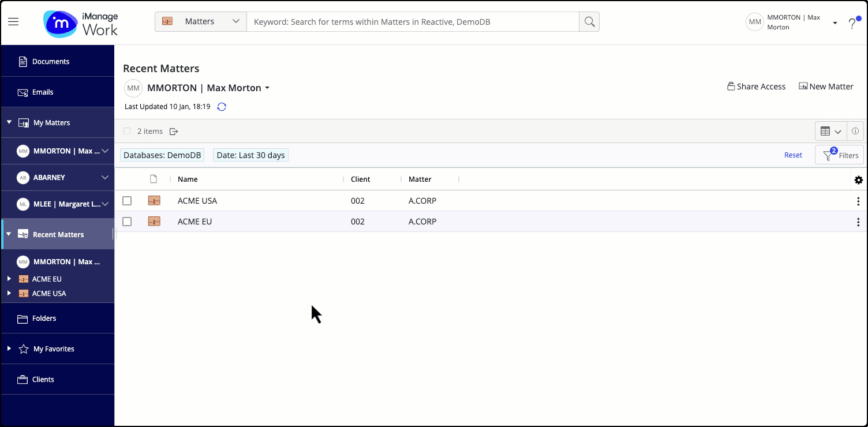Open the column settings gear
868x427 pixels.
point(858,180)
